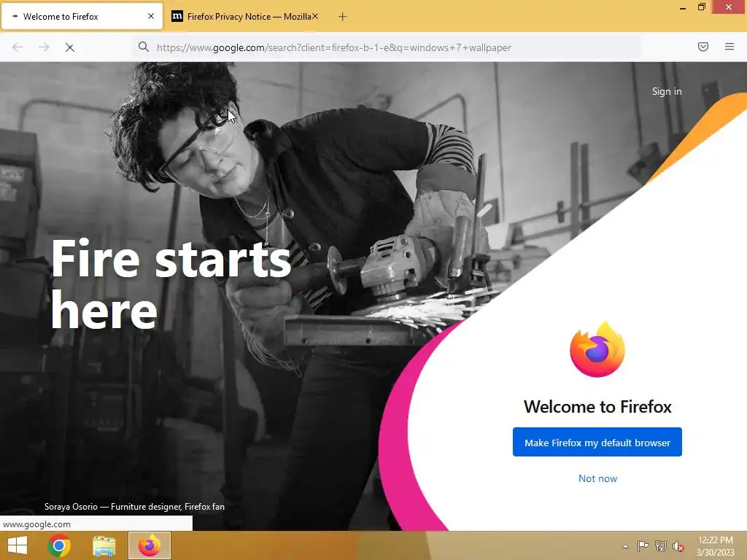Viewport: 747px width, 560px height.
Task: Select Firefox taskbar button
Action: [149, 545]
